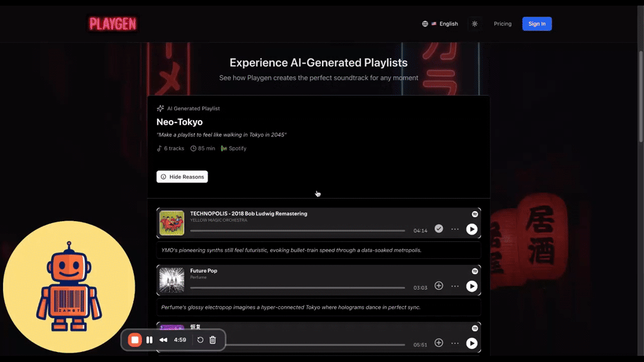Viewport: 644px width, 362px height.
Task: Open more options for Future Pop track
Action: pyautogui.click(x=455, y=286)
